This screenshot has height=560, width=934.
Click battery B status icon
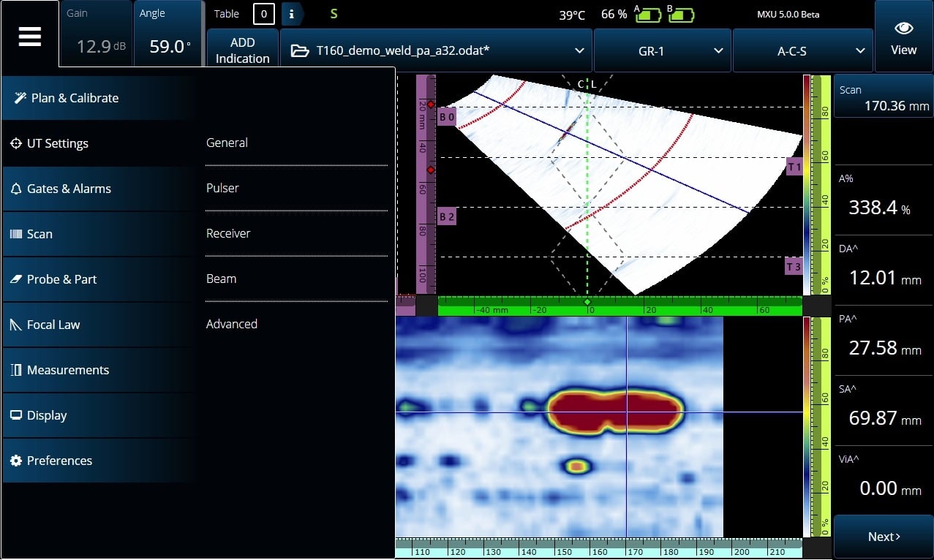click(x=682, y=15)
